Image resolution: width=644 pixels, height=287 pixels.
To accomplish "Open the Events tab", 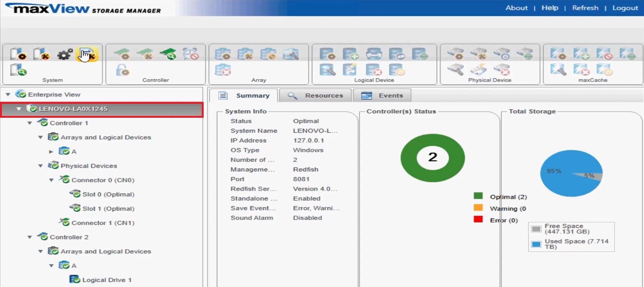I will coord(382,96).
